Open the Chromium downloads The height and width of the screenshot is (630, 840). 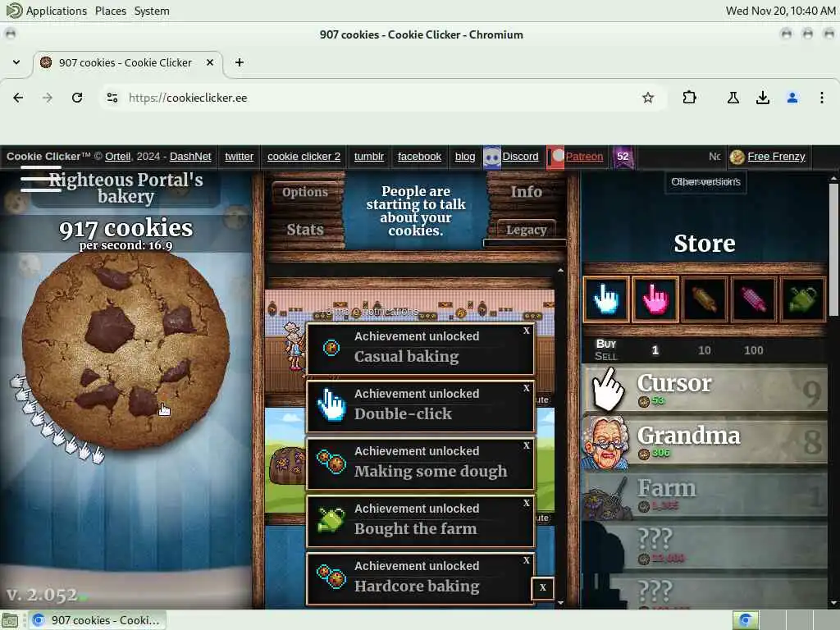(x=763, y=98)
